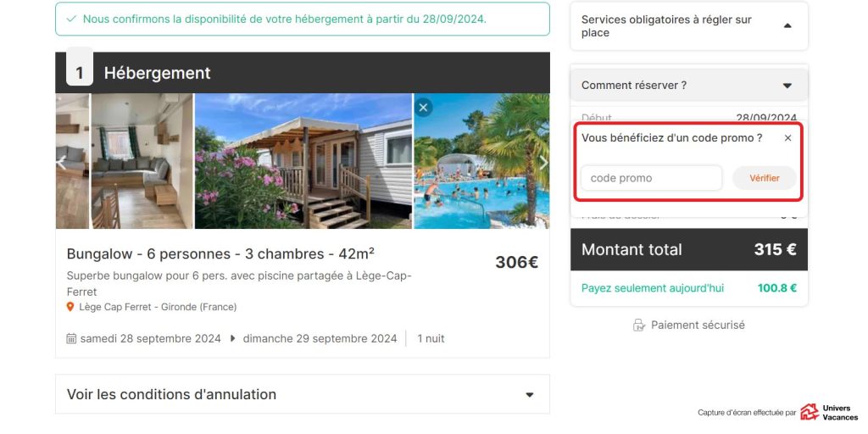Screen dimensions: 868x434
Task: Open the living room interior photo
Action: (142, 161)
